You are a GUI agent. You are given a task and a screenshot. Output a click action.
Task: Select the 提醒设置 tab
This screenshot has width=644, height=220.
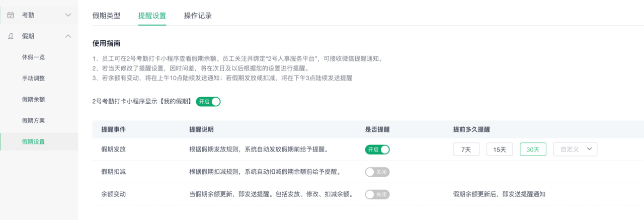(x=152, y=16)
